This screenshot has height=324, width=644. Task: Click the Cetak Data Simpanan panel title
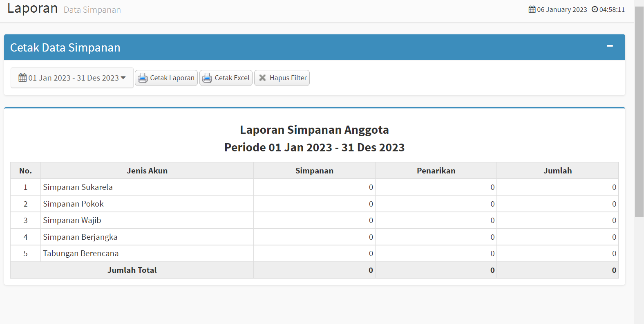pos(65,47)
